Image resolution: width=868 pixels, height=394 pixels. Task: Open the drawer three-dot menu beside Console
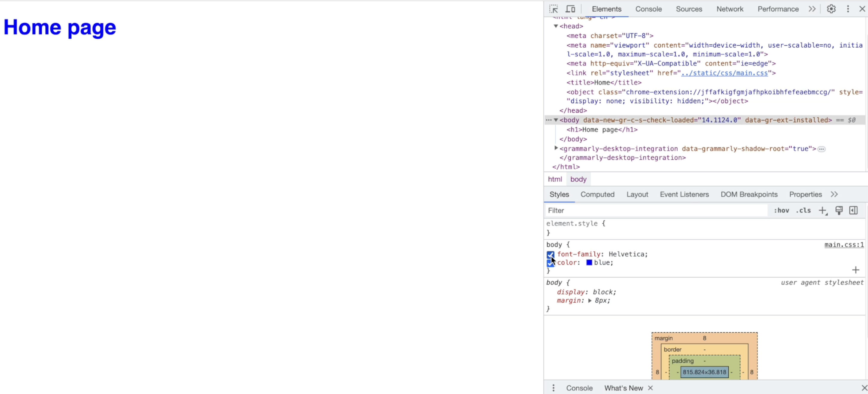click(553, 388)
